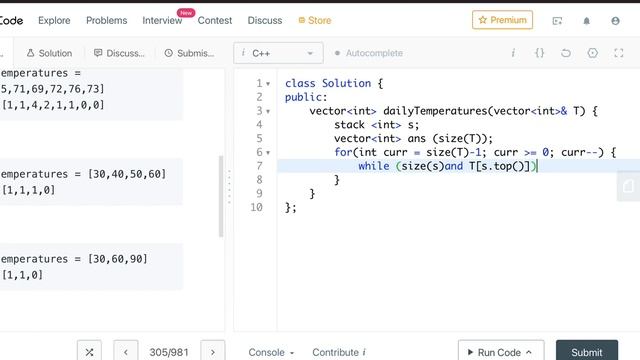Go to previous problem arrow
The height and width of the screenshot is (360, 640).
click(126, 351)
